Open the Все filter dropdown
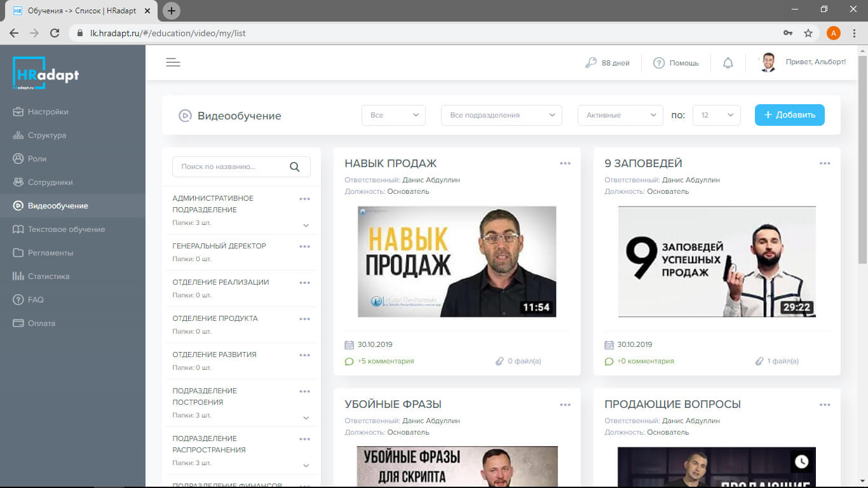Image resolution: width=868 pixels, height=488 pixels. tap(394, 115)
